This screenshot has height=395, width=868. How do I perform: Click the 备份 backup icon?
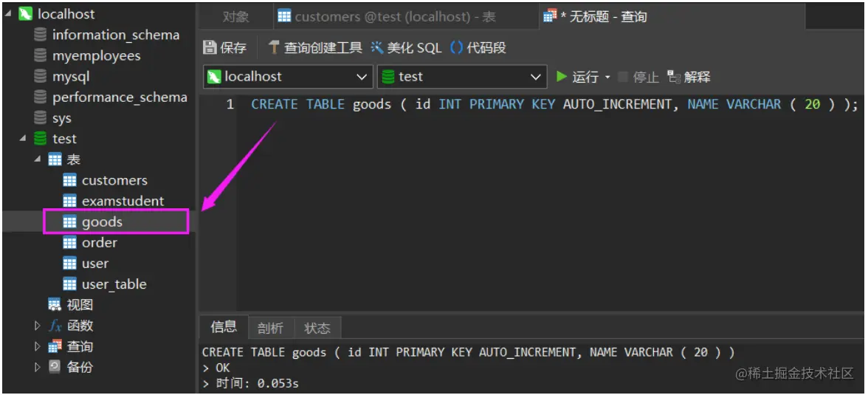pos(55,367)
